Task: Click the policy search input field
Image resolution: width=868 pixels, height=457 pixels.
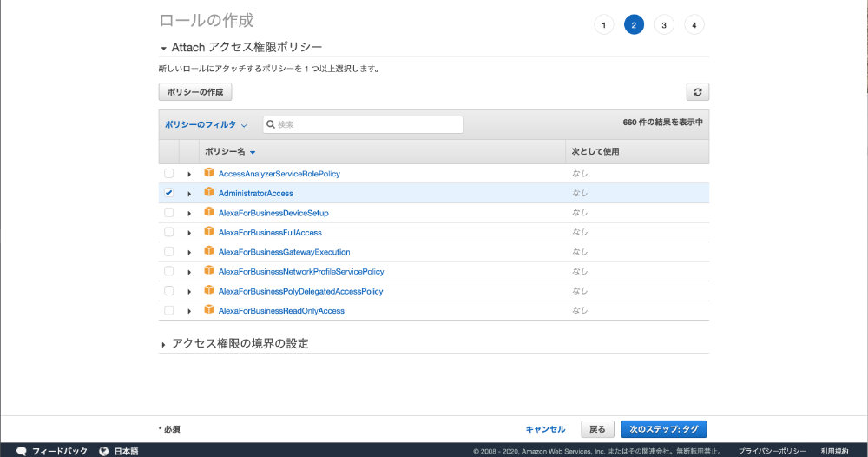Action: tap(363, 124)
